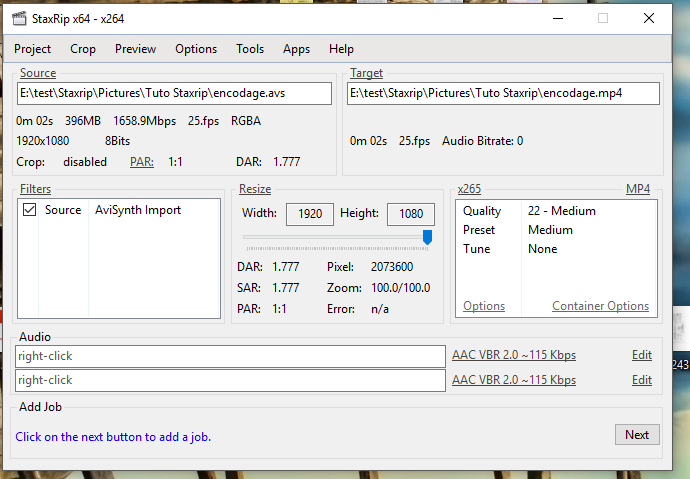Select the Tune None row
Screen dimensions: 690x479
click(556, 249)
